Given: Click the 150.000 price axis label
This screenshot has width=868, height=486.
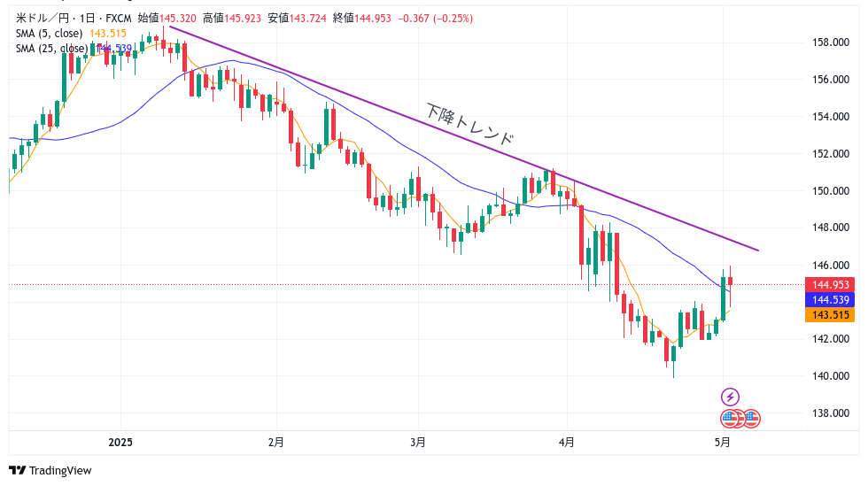Looking at the screenshot, I should (x=831, y=191).
